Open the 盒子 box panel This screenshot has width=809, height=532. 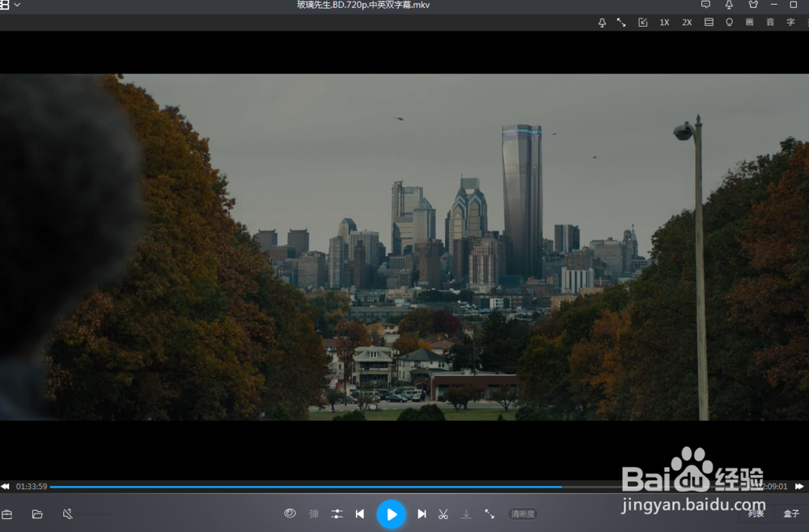(x=791, y=513)
